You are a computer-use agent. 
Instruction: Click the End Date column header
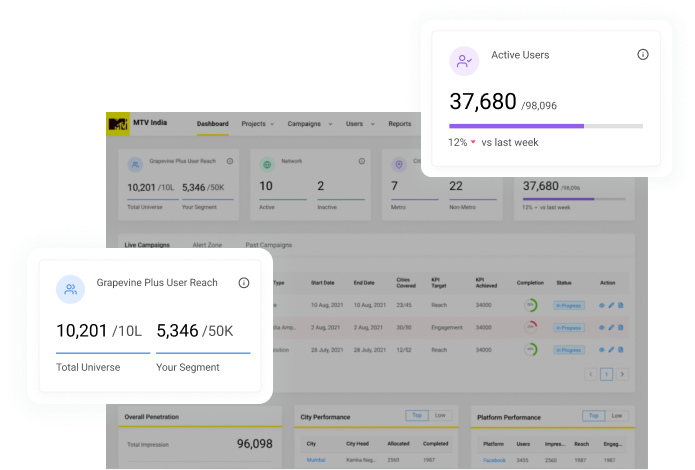click(x=364, y=283)
